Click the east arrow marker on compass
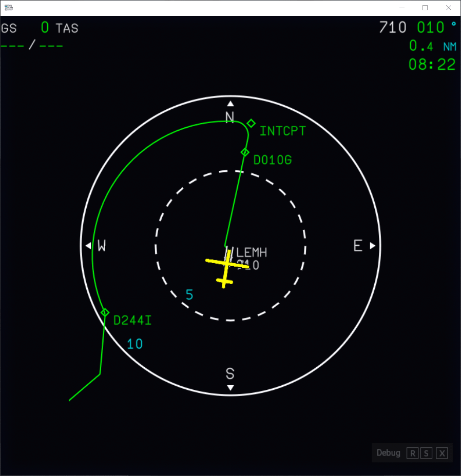Screen dimensions: 461x476 point(373,246)
